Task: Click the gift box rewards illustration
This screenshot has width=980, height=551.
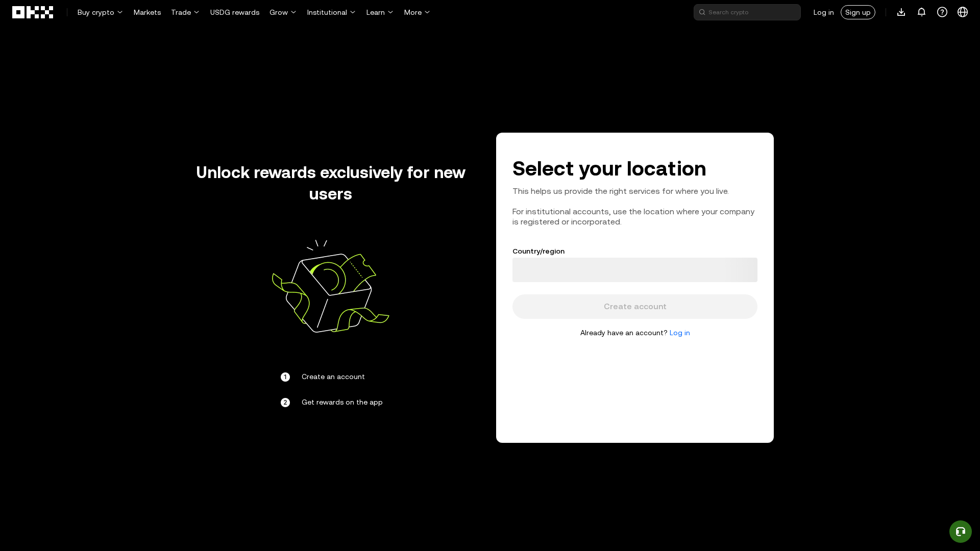Action: tap(330, 286)
